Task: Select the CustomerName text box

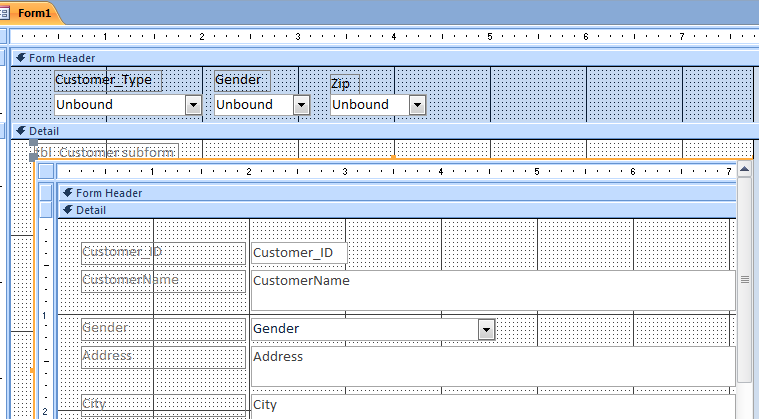Action: click(493, 290)
